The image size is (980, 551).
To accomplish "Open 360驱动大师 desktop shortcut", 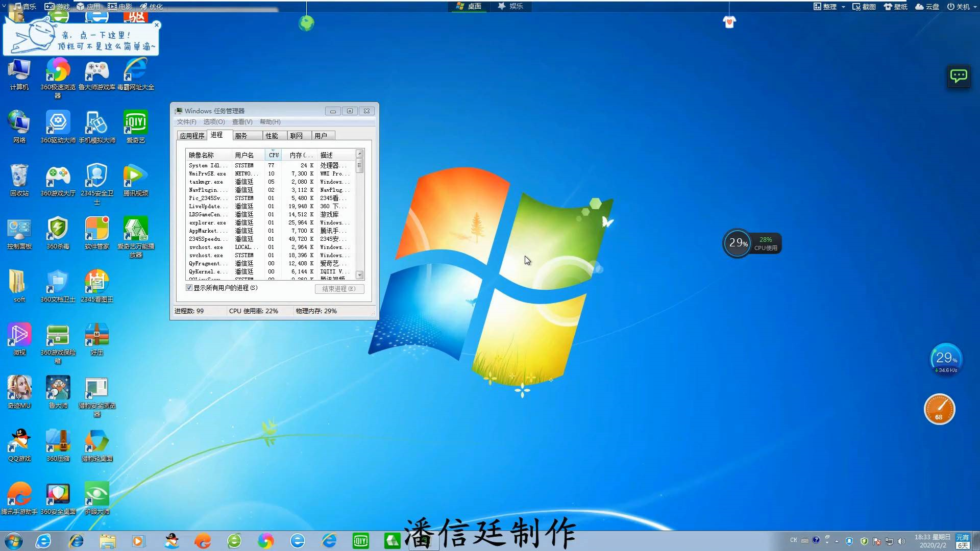I will [58, 127].
